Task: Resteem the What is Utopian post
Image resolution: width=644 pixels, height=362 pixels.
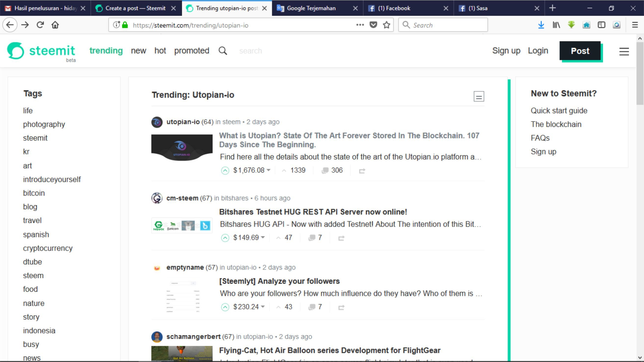Action: [x=362, y=171]
